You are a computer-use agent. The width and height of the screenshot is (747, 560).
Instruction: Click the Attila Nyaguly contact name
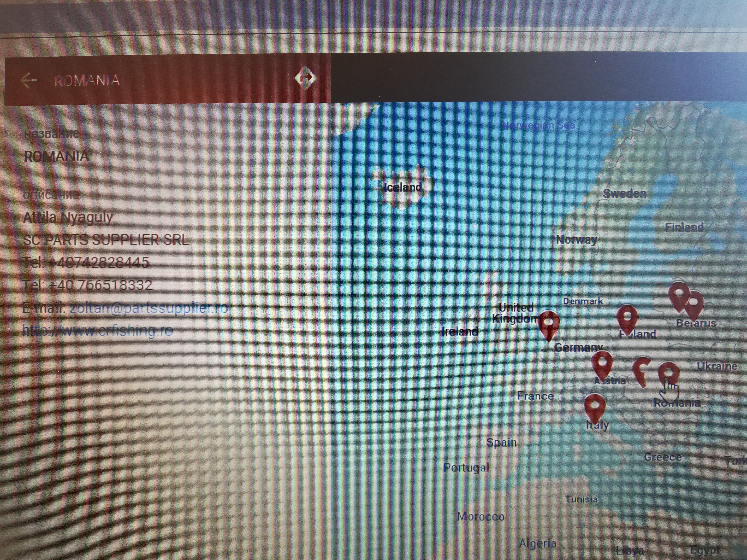[x=68, y=218]
